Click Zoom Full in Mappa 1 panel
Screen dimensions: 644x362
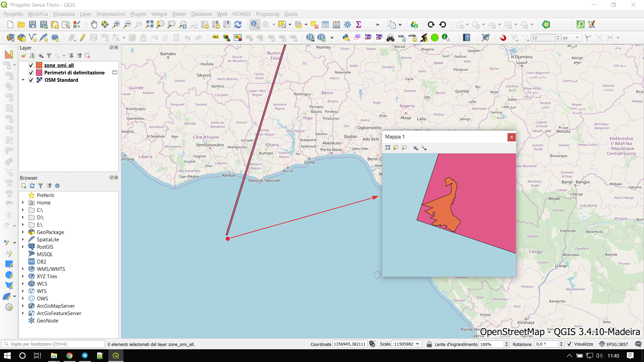388,148
